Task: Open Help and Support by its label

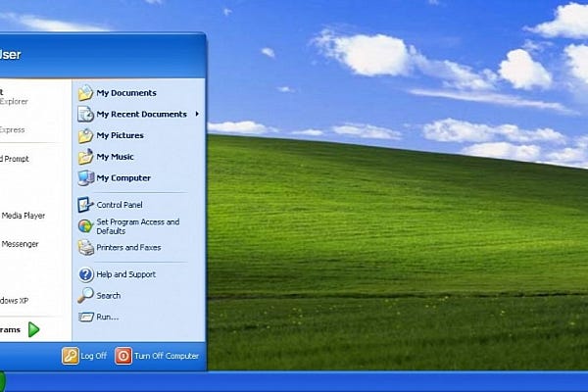Action: [126, 274]
